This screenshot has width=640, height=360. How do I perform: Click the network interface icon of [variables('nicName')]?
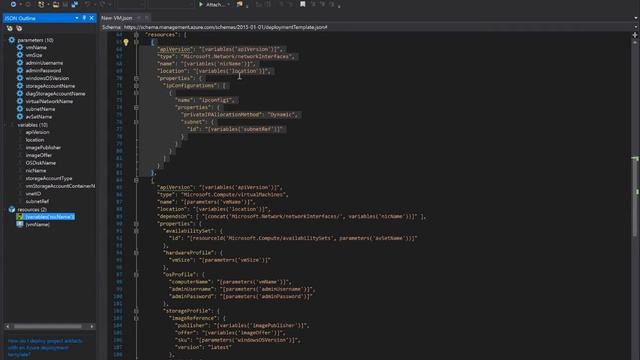tap(20, 217)
